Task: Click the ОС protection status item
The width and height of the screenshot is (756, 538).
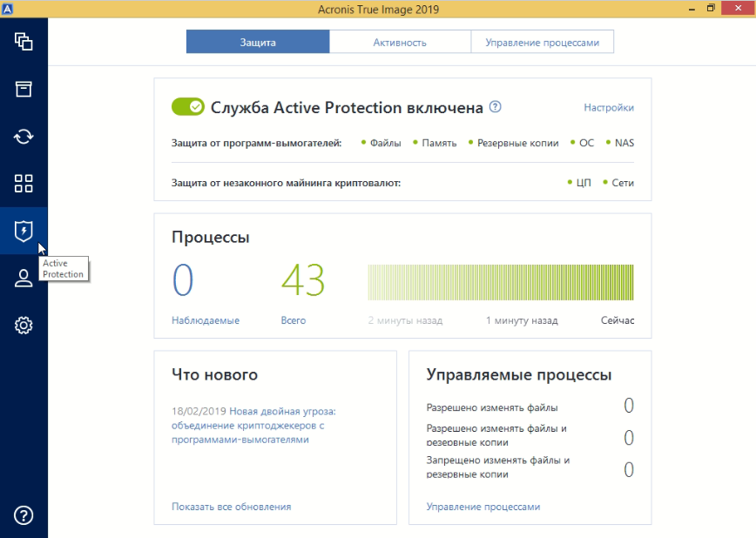Action: 582,143
